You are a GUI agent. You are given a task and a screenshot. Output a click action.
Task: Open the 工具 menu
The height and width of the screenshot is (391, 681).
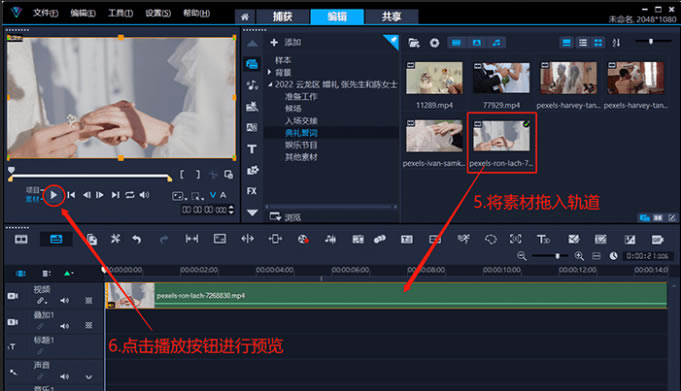coord(120,13)
